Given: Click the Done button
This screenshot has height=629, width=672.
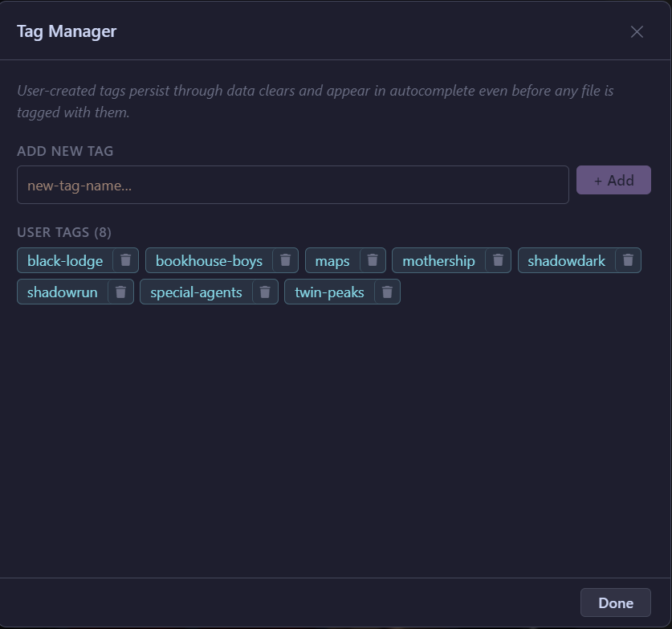Looking at the screenshot, I should [x=615, y=602].
